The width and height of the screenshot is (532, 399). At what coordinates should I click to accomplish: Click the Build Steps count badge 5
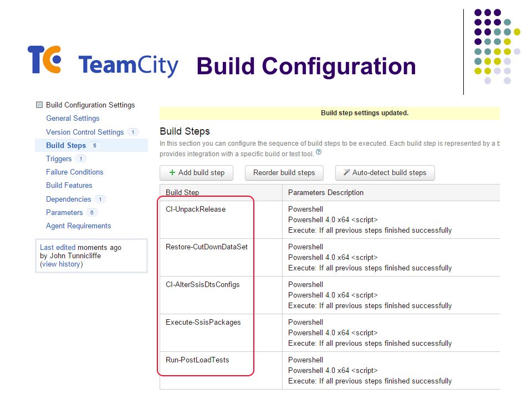(95, 145)
